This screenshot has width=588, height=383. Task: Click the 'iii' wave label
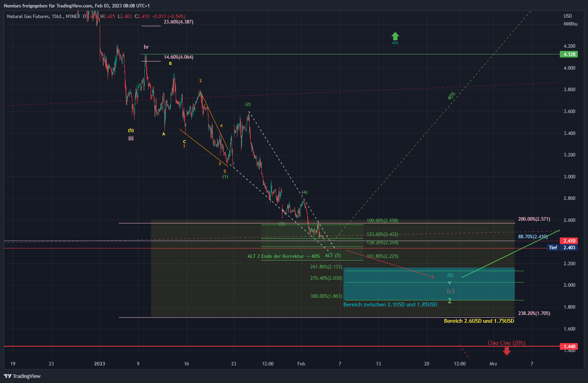pos(131,138)
